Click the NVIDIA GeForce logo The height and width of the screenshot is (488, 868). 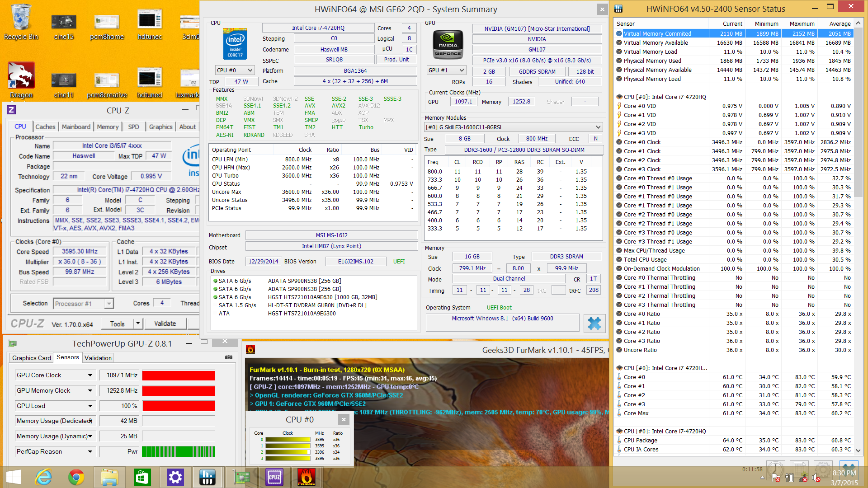click(448, 45)
